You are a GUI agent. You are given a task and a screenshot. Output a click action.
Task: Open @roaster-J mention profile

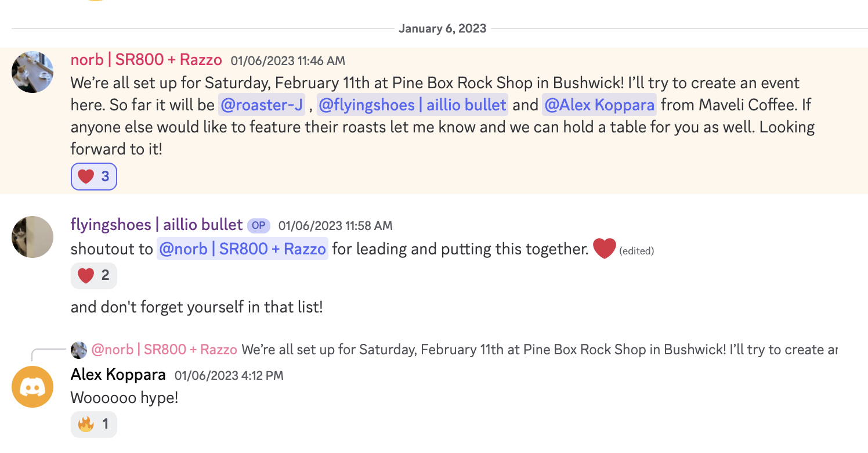(x=262, y=105)
